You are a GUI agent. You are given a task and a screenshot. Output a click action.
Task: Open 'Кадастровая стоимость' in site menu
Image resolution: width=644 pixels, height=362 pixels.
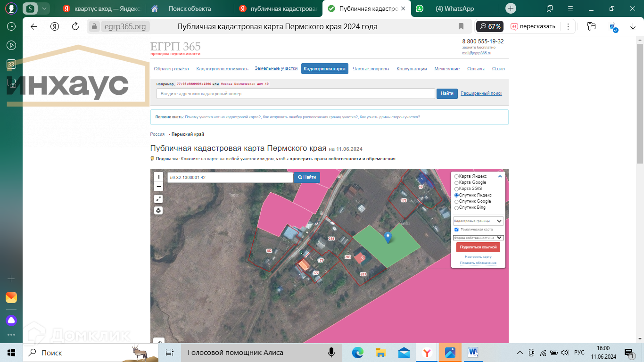(x=222, y=69)
